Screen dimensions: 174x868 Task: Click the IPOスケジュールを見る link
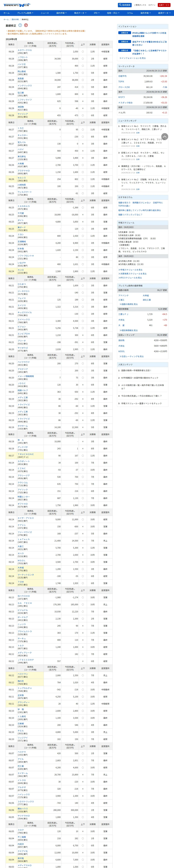click(x=130, y=278)
